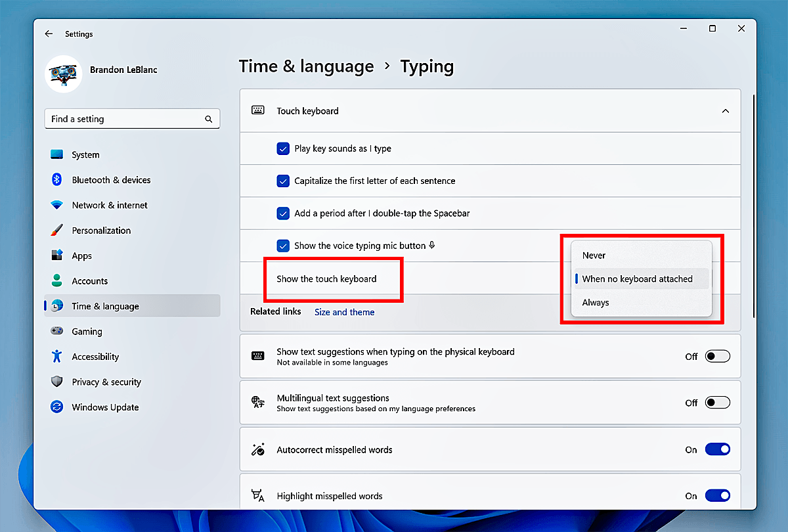Open the Size and theme link
Viewport: 788px width, 532px height.
point(344,312)
